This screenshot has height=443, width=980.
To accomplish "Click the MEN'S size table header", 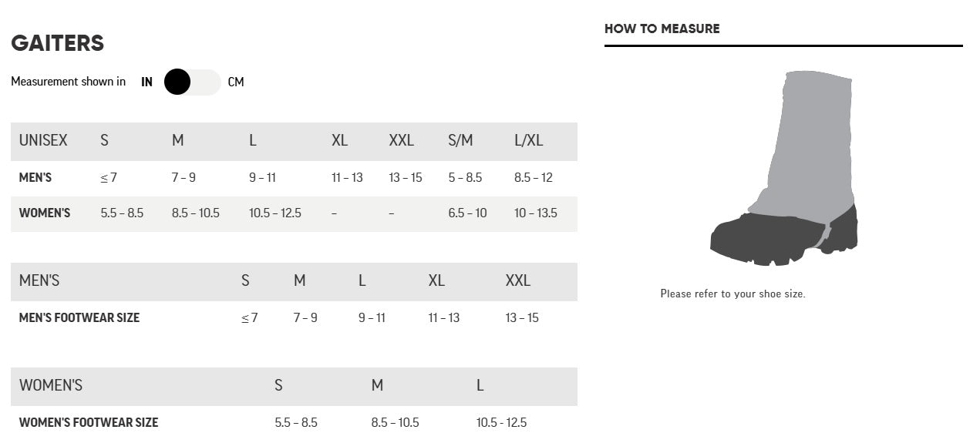I will [39, 280].
